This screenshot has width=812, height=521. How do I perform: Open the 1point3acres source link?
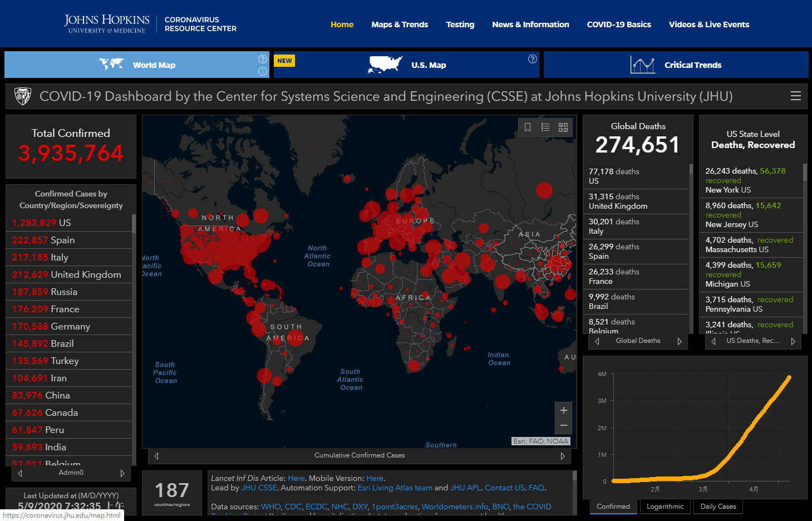click(x=395, y=507)
